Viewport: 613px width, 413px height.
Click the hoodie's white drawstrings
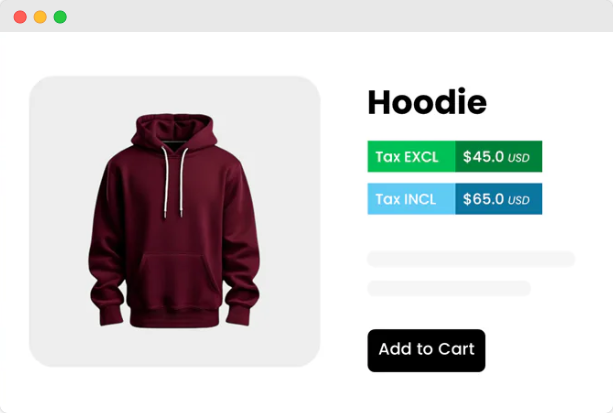174,182
